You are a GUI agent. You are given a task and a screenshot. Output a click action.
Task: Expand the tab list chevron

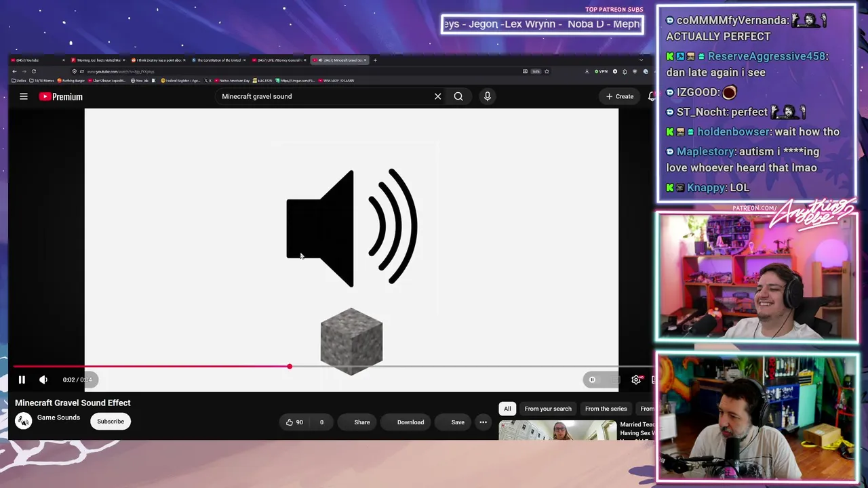tap(641, 60)
